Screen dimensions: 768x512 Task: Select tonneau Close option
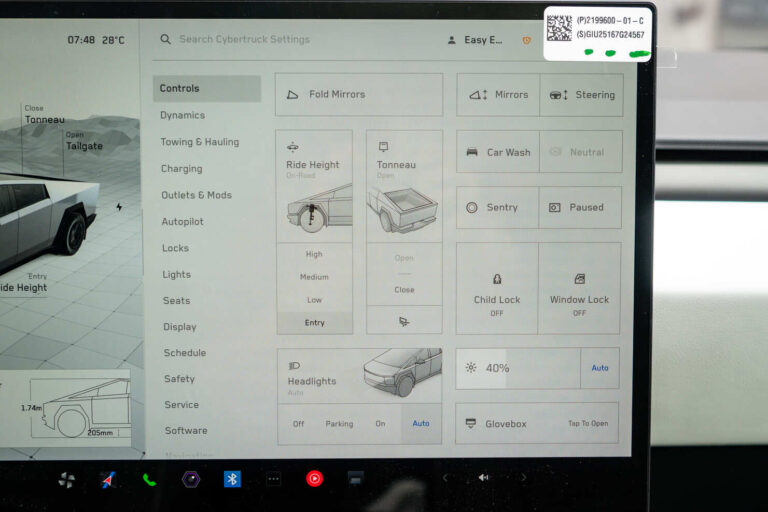[x=404, y=290]
